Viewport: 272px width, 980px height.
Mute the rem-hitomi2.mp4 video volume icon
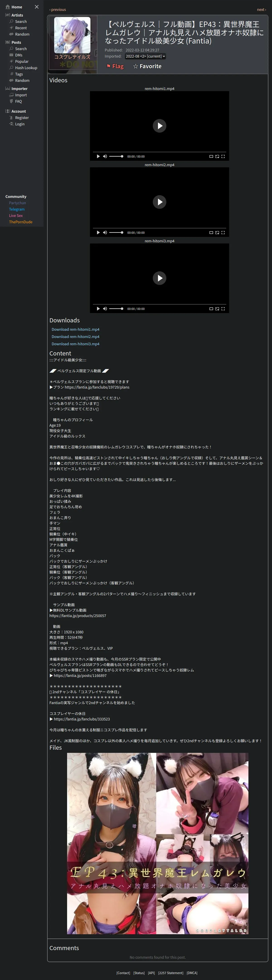click(105, 232)
